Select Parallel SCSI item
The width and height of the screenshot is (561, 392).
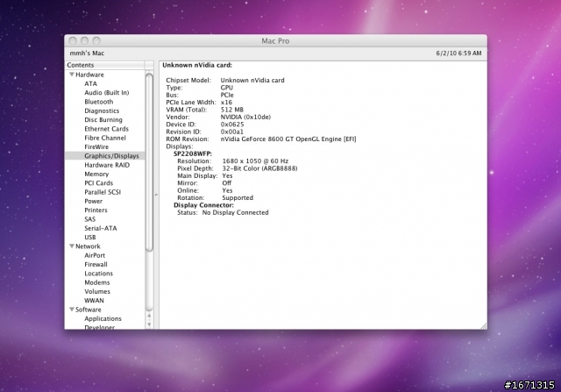click(x=103, y=192)
